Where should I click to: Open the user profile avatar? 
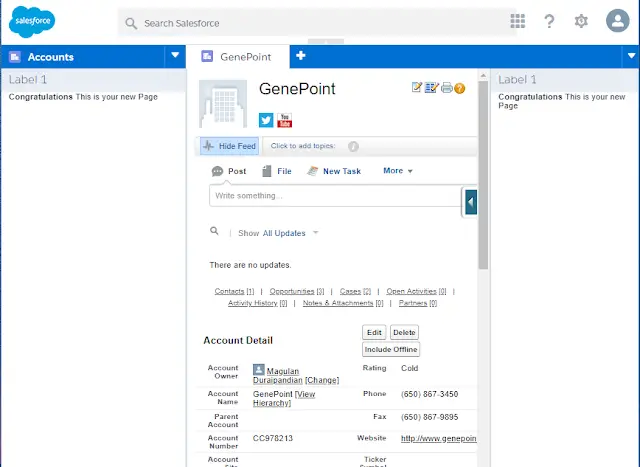(x=618, y=20)
